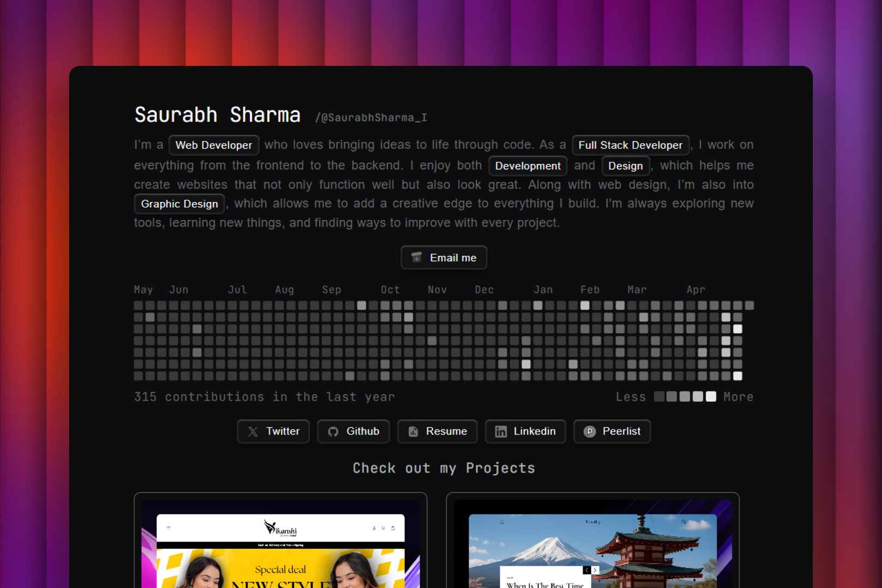This screenshot has height=588, width=882.
Task: Click the Graphic Design tag
Action: coord(179,204)
